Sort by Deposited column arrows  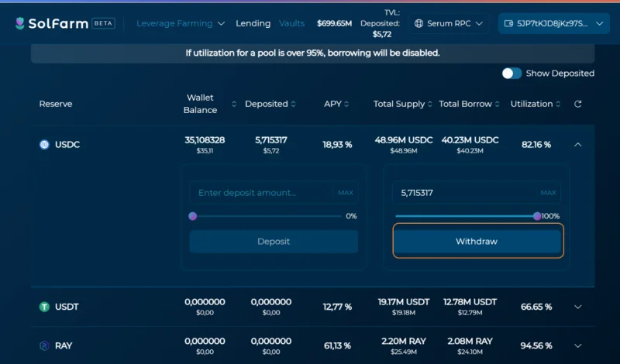[x=294, y=104]
